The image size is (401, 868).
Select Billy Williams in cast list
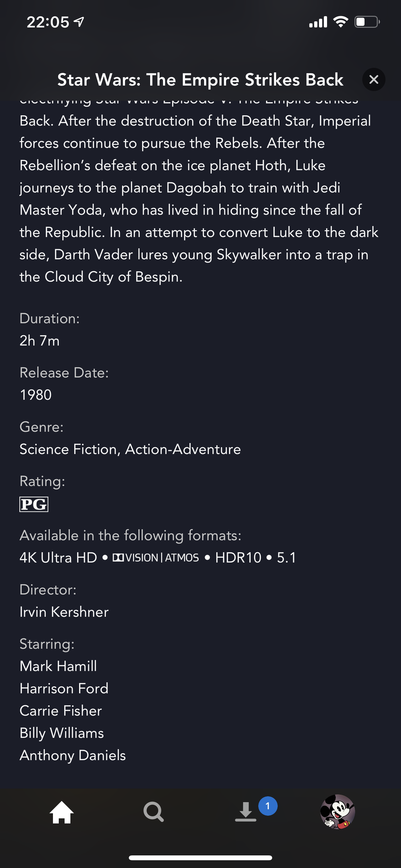[x=62, y=733]
